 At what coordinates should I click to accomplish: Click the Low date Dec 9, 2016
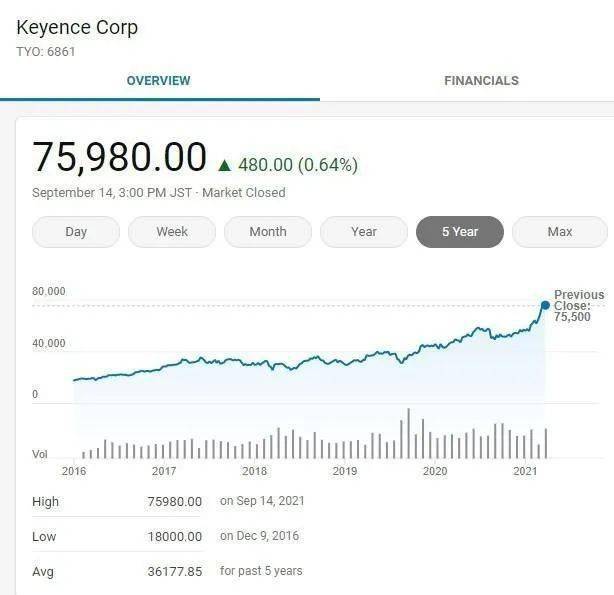259,536
